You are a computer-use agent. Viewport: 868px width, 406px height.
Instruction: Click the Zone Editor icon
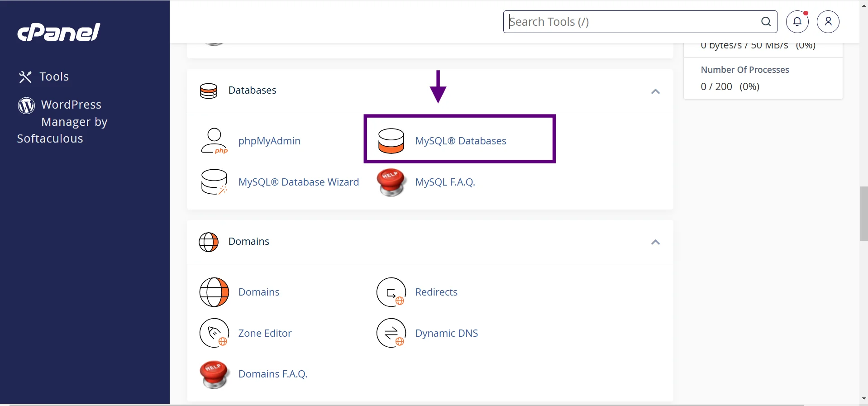(x=214, y=333)
